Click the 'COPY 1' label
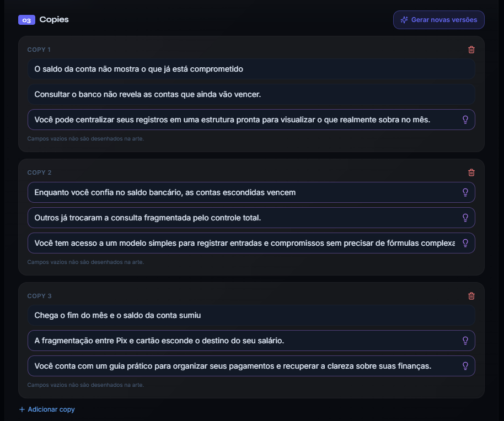This screenshot has width=504, height=421. tap(39, 50)
